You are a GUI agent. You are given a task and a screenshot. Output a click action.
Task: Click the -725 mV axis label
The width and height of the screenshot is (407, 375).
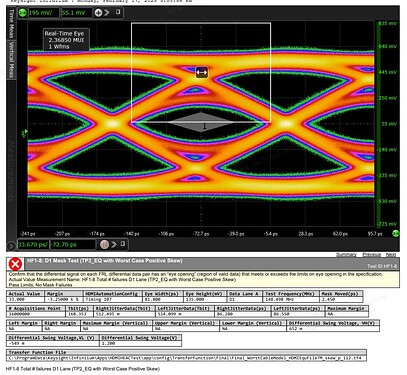click(x=388, y=224)
